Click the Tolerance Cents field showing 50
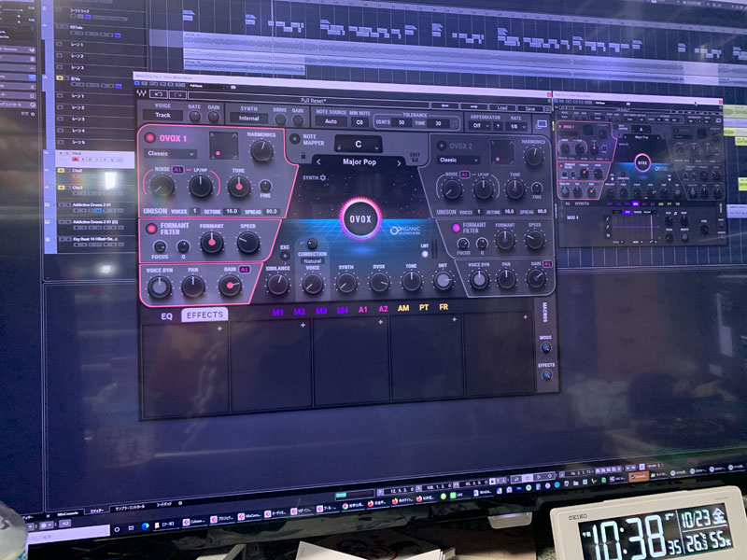The height and width of the screenshot is (560, 747). click(x=402, y=123)
